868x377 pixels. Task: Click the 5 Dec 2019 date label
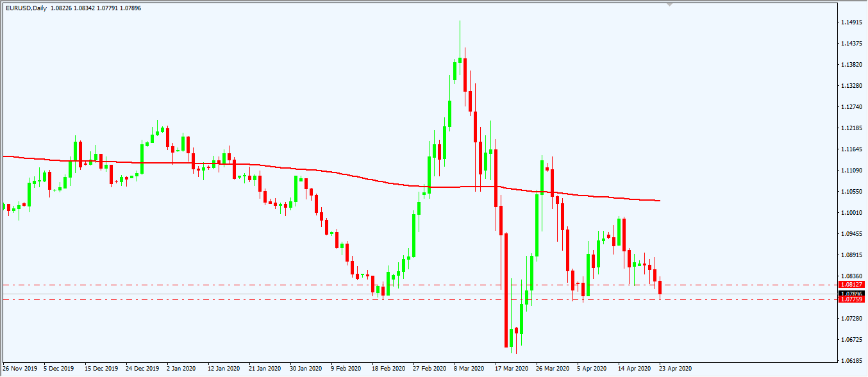point(59,369)
